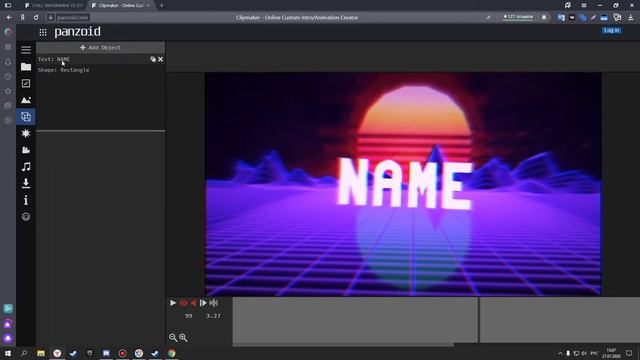The image size is (640, 360).
Task: Open browser sidebar favorites star
Action: [8, 91]
